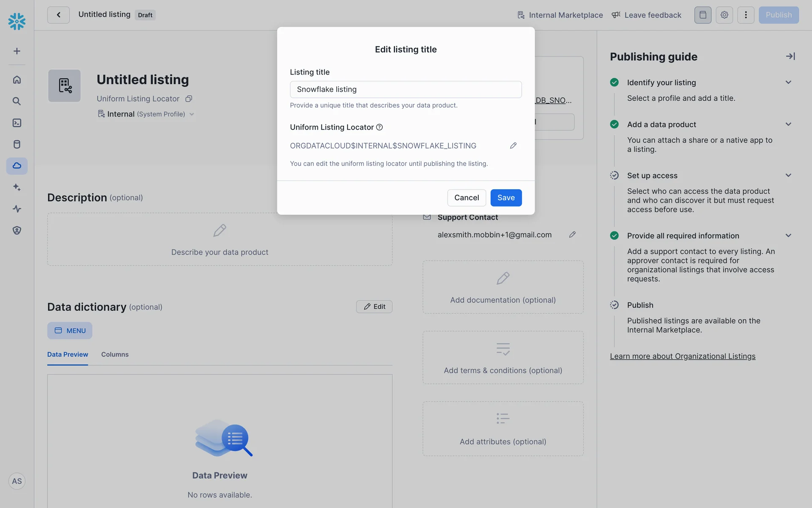Collapse the Set up access section

(x=788, y=175)
